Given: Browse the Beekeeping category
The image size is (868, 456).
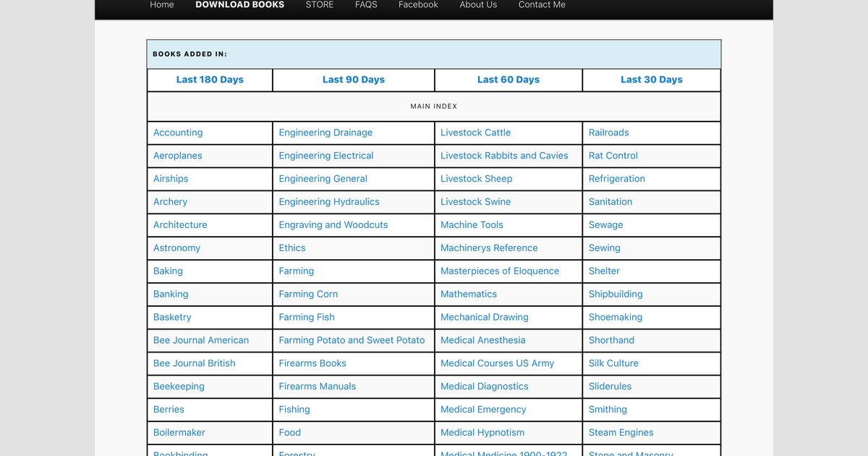Looking at the screenshot, I should click(179, 386).
